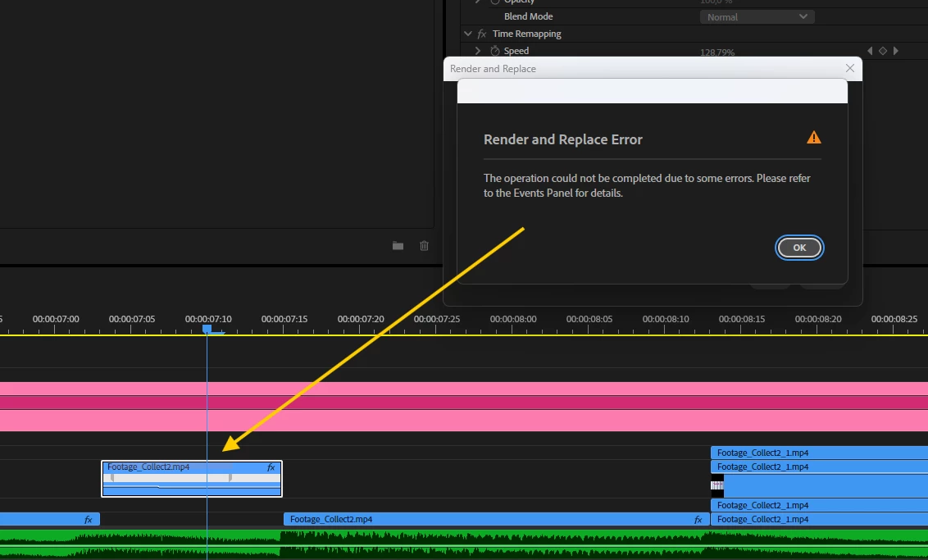The width and height of the screenshot is (928, 560).
Task: Click the Time Remapping label
Action: tap(527, 34)
